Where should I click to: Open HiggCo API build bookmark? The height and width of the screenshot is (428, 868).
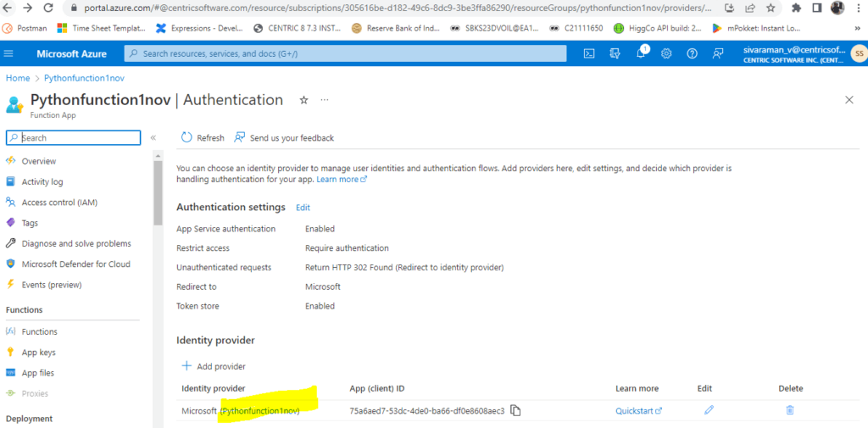click(659, 28)
